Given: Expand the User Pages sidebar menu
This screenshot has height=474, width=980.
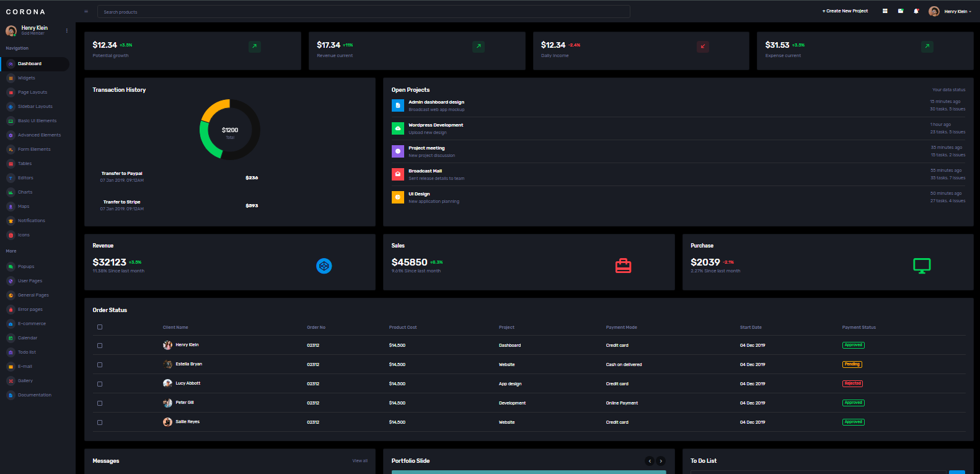Looking at the screenshot, I should pyautogui.click(x=35, y=281).
